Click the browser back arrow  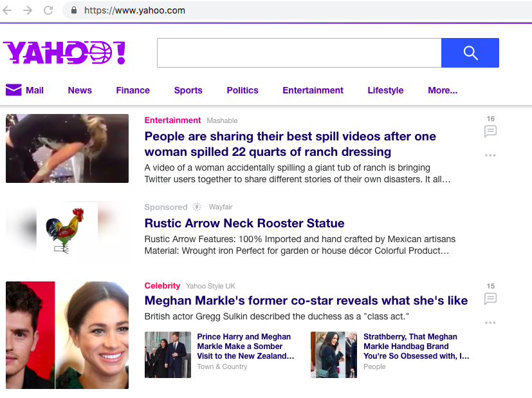click(x=7, y=10)
